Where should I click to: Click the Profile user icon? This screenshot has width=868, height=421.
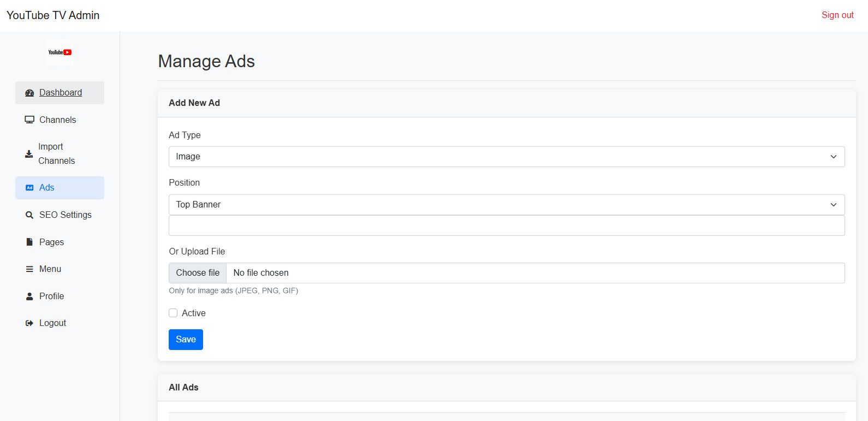(29, 297)
